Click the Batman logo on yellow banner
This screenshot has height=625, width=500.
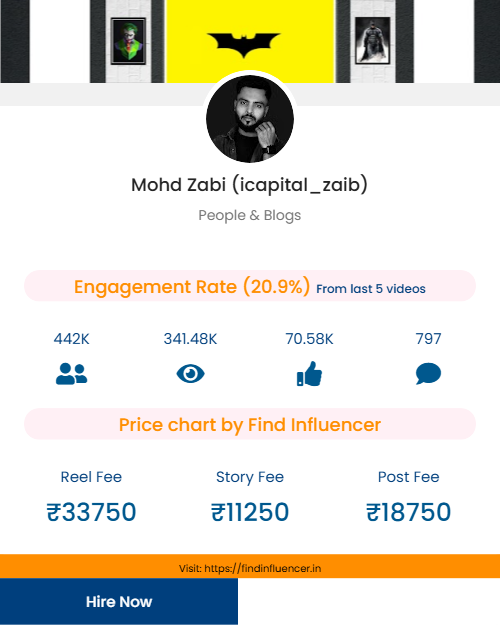click(244, 45)
